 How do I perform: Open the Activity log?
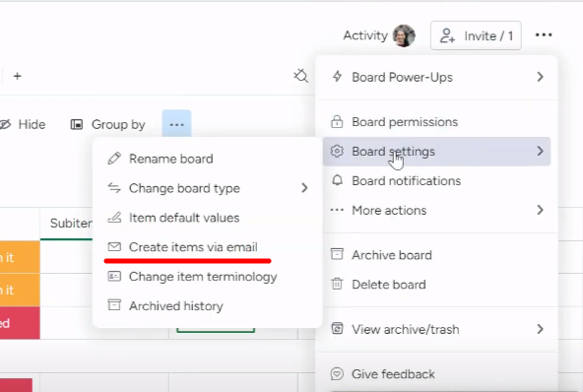pyautogui.click(x=365, y=35)
